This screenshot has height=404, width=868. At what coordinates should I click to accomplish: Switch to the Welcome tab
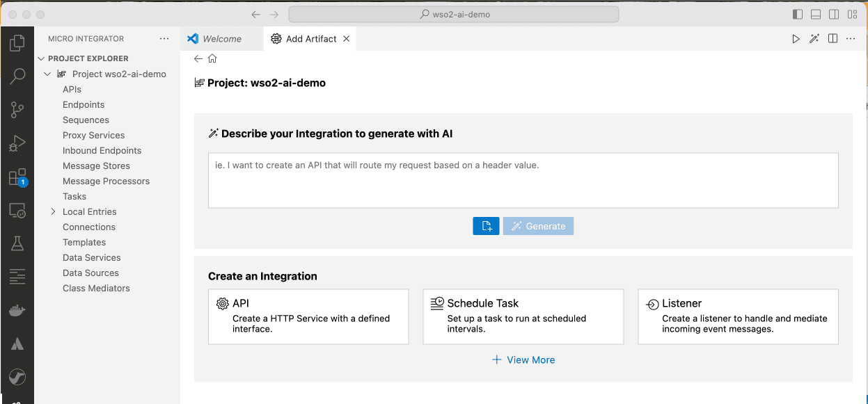(221, 39)
